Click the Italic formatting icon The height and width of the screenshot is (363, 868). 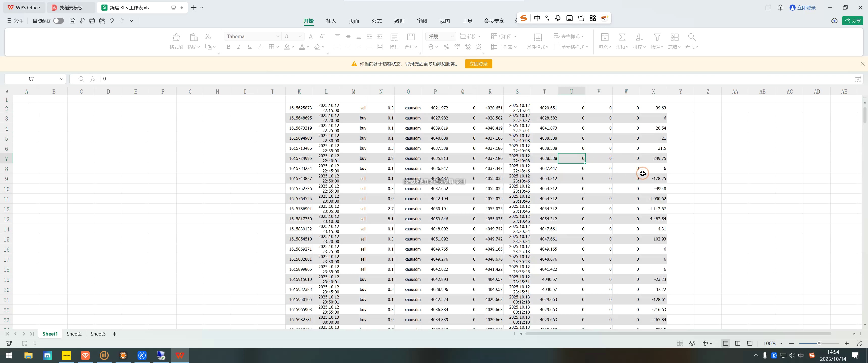(239, 47)
